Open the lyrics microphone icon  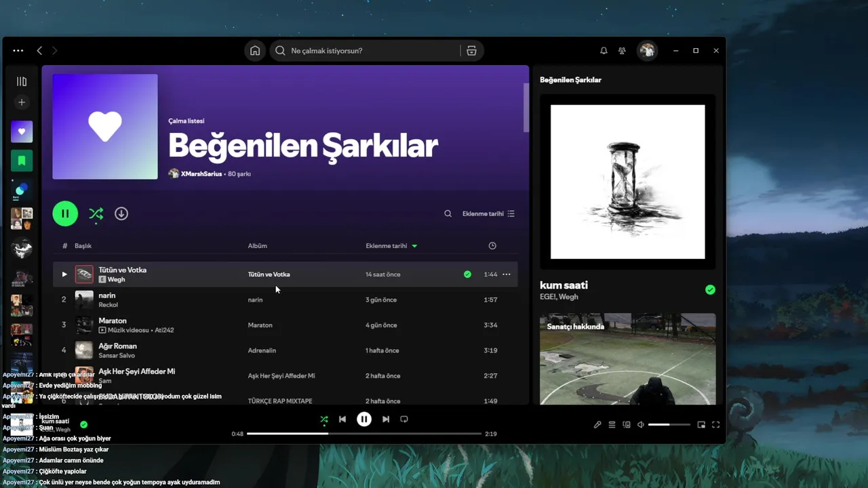pyautogui.click(x=597, y=425)
